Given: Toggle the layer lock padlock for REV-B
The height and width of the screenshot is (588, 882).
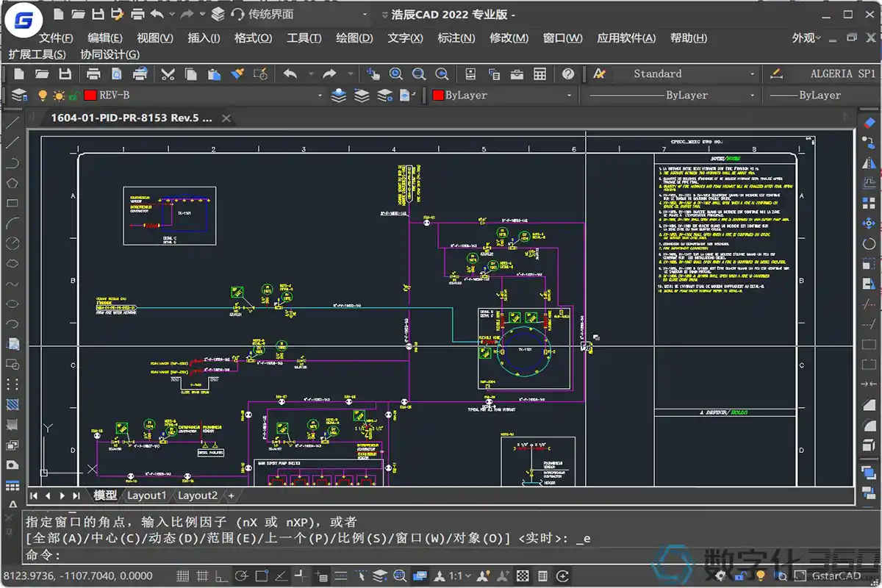Looking at the screenshot, I should 74,95.
